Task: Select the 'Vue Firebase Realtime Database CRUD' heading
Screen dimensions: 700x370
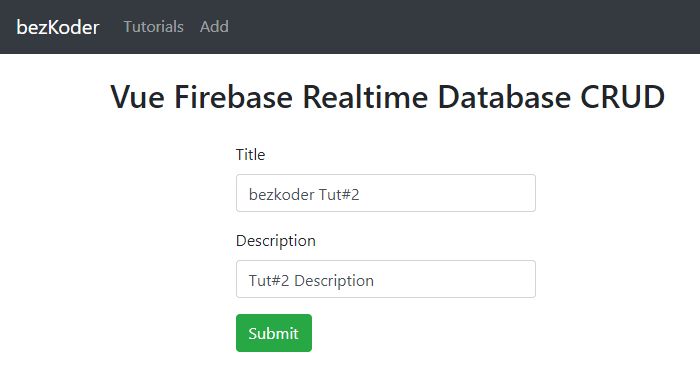Action: point(388,97)
